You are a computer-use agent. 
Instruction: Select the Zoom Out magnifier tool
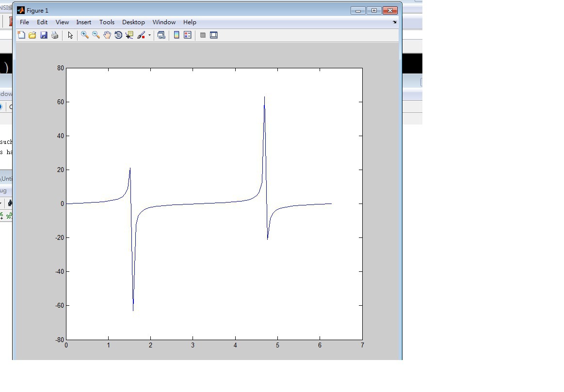(x=96, y=35)
